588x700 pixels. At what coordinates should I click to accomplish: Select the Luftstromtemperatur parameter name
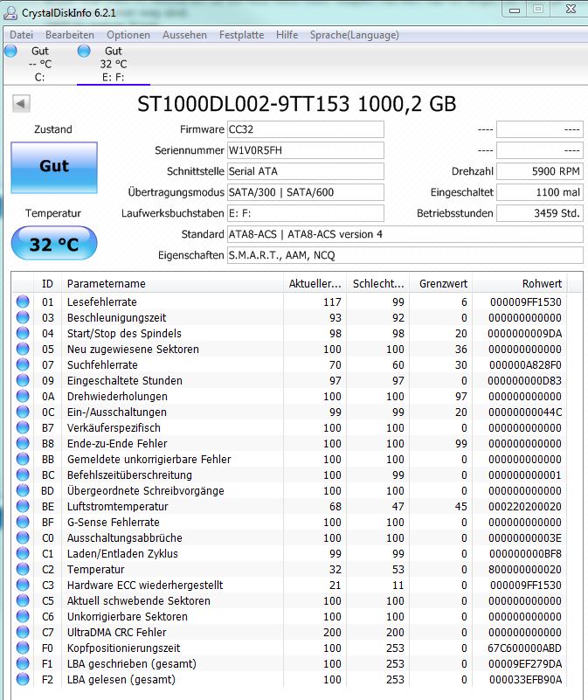(117, 507)
